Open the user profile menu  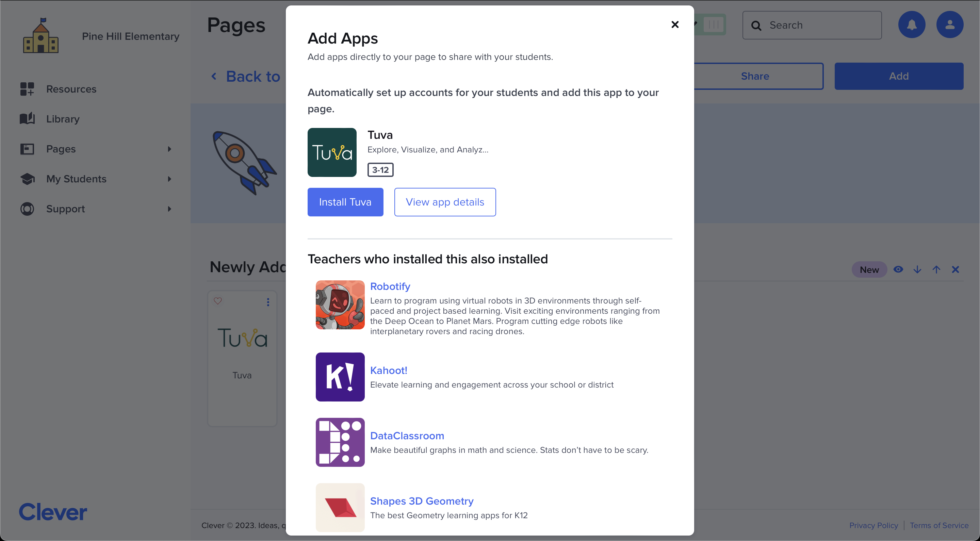pos(950,25)
